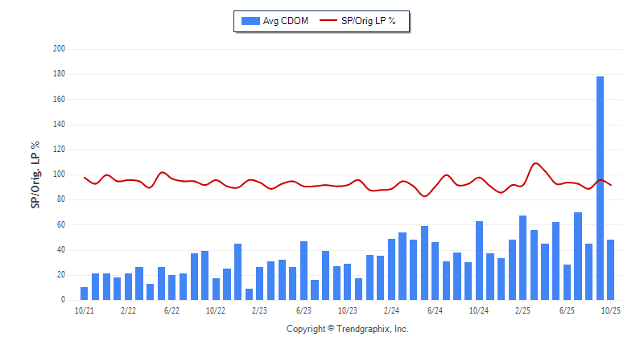Image resolution: width=644 pixels, height=349 pixels.
Task: Click the 10/22 x-axis label
Action: tap(216, 310)
